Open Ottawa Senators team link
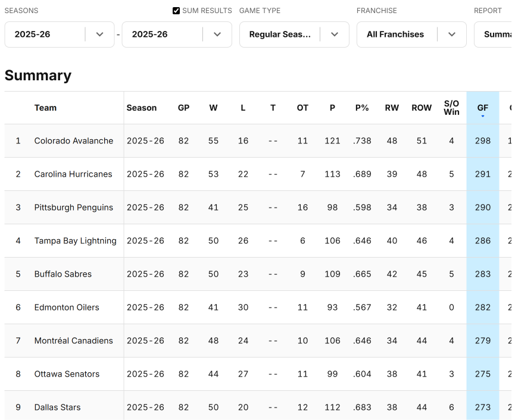 67,374
